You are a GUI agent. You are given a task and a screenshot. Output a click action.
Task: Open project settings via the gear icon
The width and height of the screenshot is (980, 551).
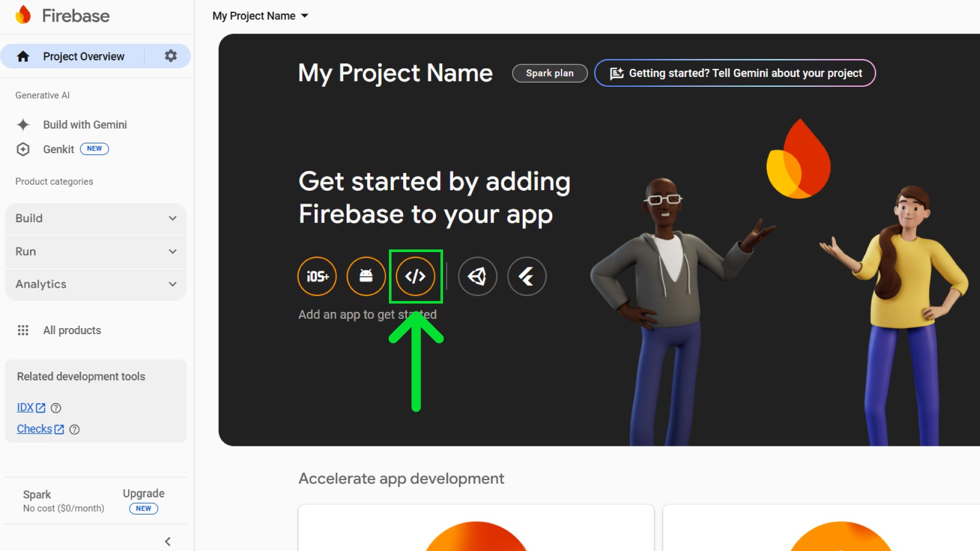pyautogui.click(x=170, y=56)
